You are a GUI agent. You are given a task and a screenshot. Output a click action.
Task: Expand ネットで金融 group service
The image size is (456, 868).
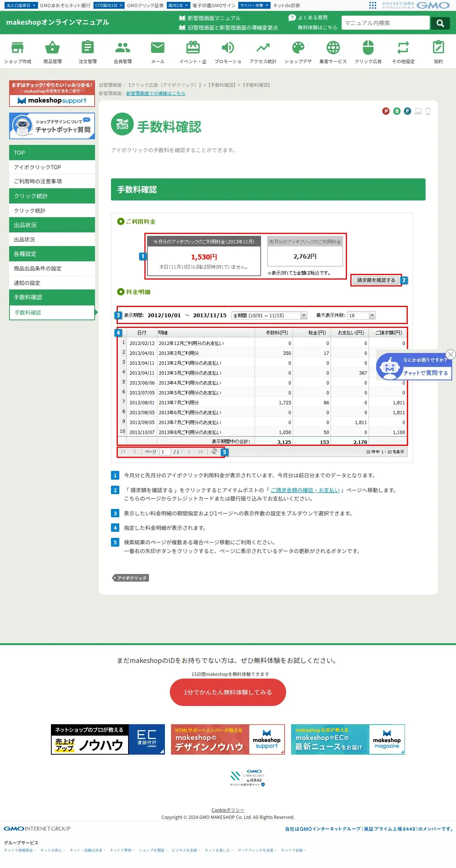pyautogui.click(x=293, y=850)
